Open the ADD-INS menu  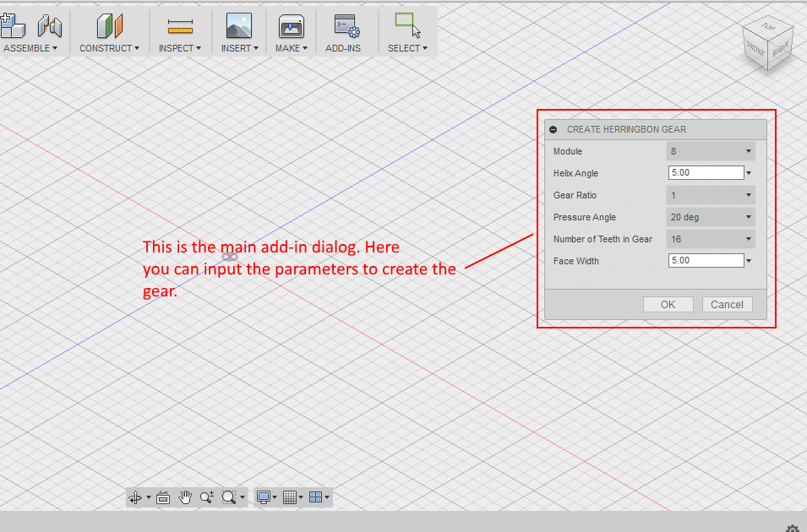pos(343,48)
